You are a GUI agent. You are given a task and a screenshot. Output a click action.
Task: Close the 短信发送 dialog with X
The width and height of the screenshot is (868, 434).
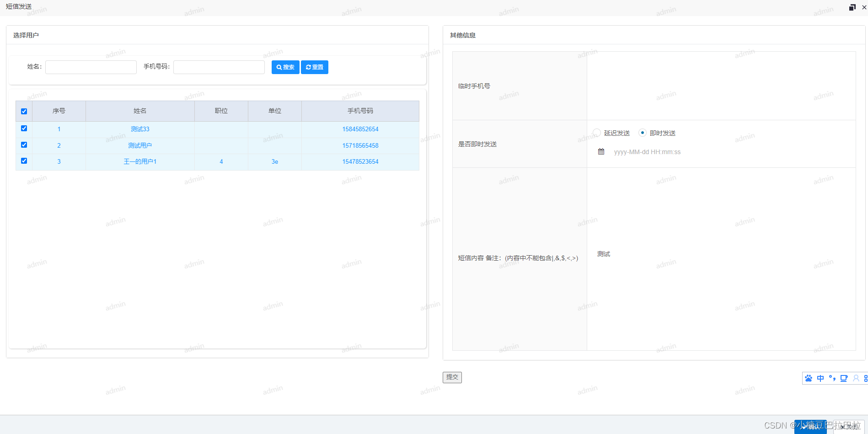click(x=864, y=7)
